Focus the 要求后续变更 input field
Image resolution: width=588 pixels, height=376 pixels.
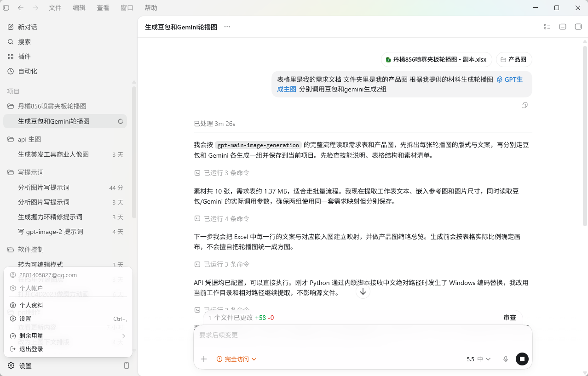(x=363, y=335)
